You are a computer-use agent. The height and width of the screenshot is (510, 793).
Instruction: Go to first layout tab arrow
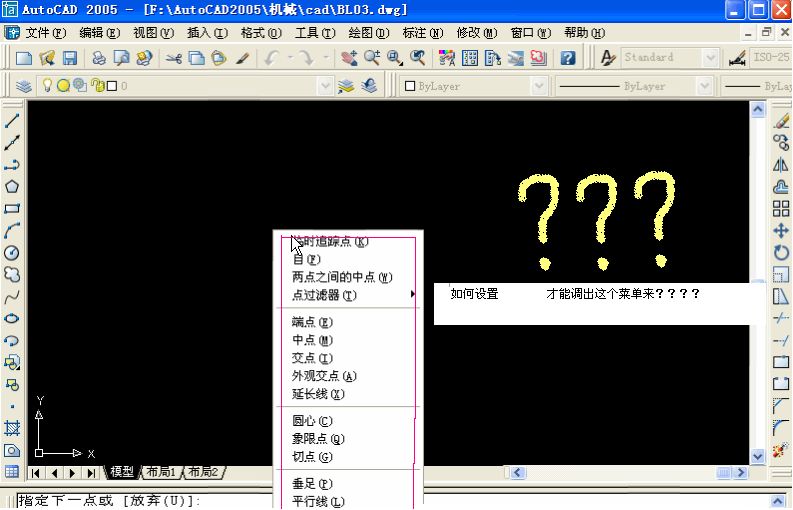[x=35, y=473]
